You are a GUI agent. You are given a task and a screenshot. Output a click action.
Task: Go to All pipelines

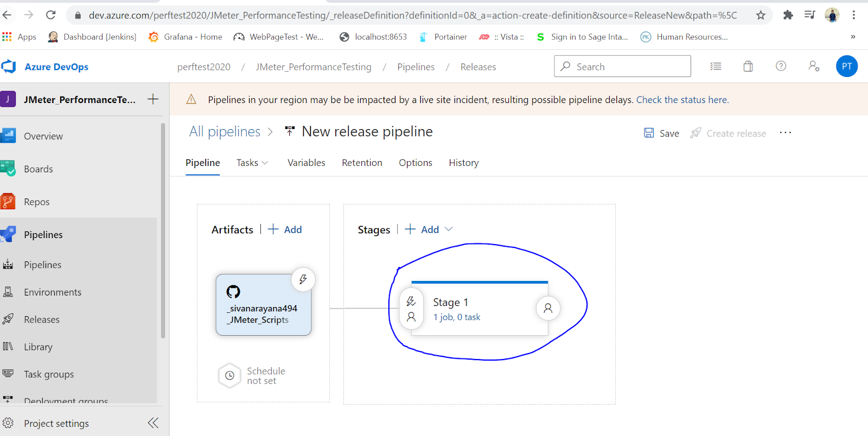click(225, 132)
